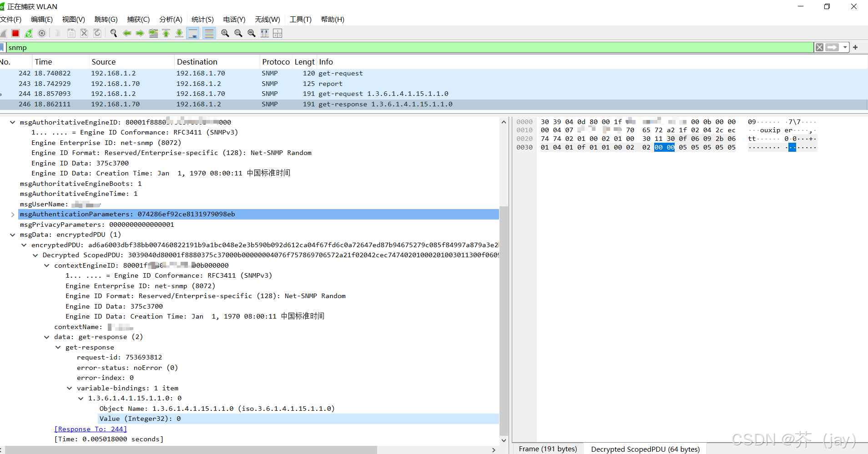Open the 统计(S) menu
868x454 pixels.
pos(202,19)
